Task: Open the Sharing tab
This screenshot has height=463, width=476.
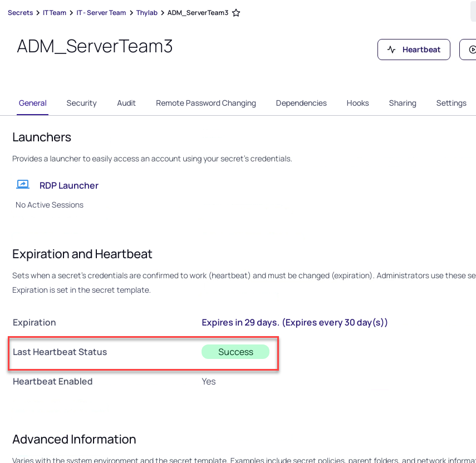Action: [403, 103]
